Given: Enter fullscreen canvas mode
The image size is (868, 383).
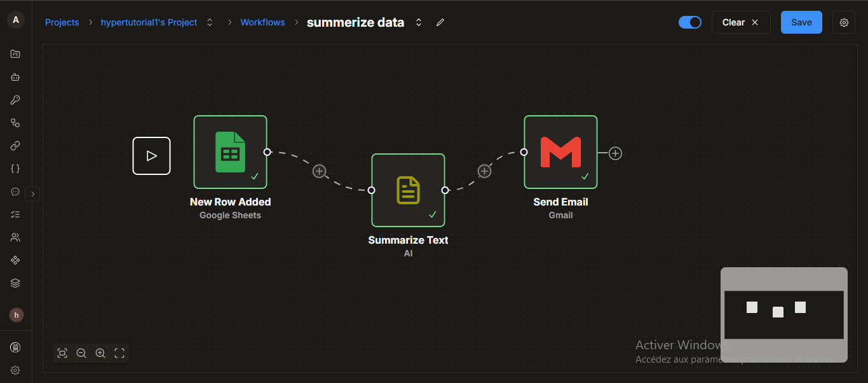Looking at the screenshot, I should (119, 353).
